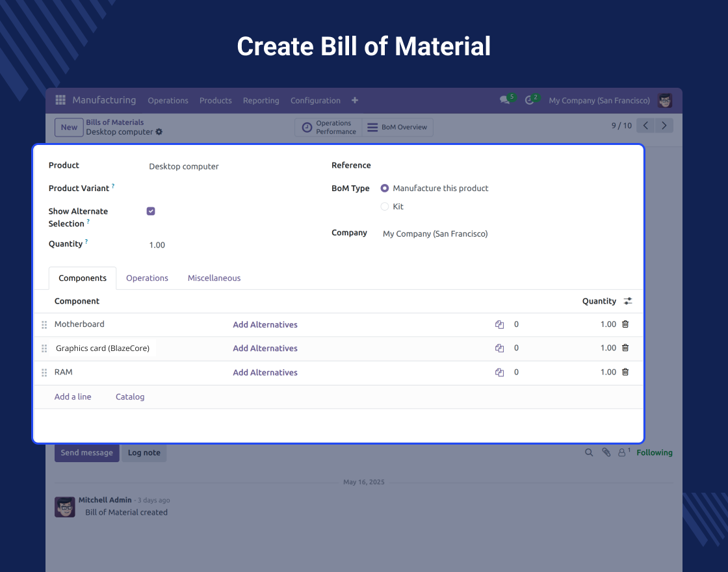Click the RAM component cell
The image size is (728, 572).
[64, 372]
